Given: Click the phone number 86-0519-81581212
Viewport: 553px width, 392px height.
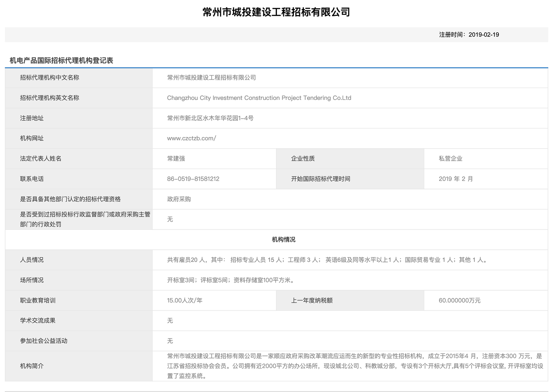Looking at the screenshot, I should click(x=193, y=179).
